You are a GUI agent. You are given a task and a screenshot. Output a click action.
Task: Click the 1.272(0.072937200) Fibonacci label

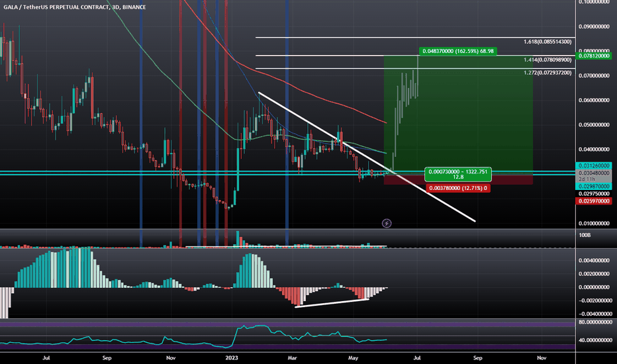547,73
